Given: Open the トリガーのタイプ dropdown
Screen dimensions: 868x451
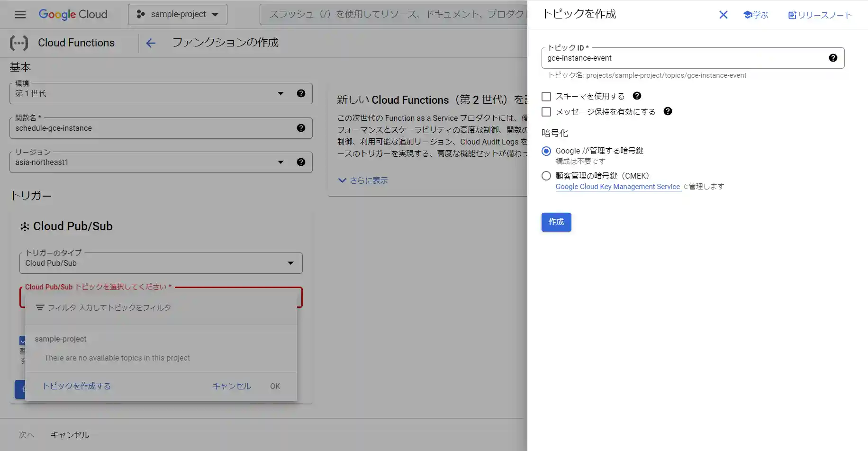Looking at the screenshot, I should (161, 263).
